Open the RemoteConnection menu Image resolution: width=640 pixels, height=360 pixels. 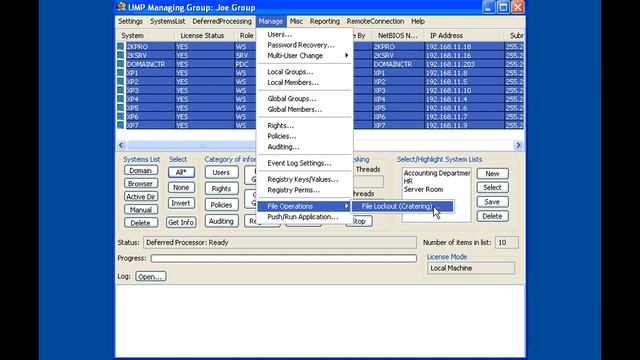point(375,21)
